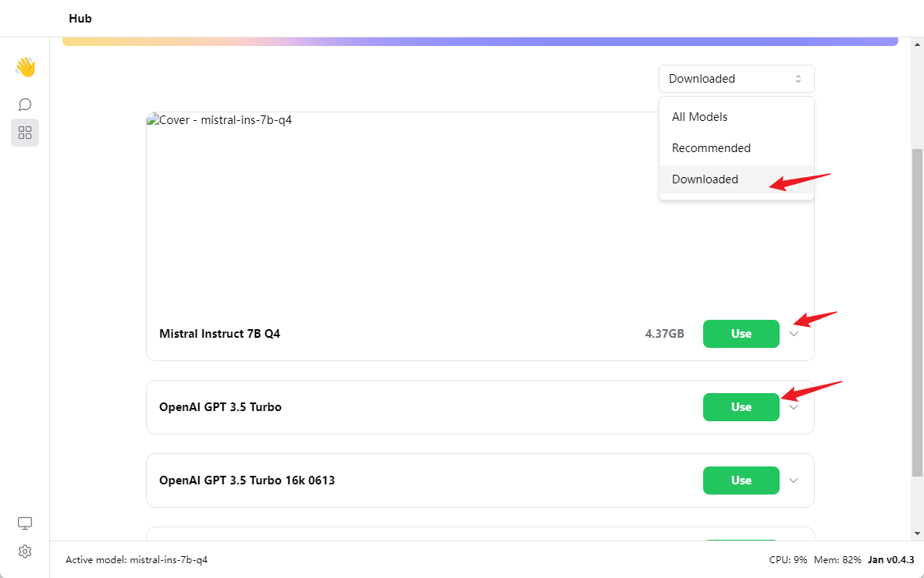
Task: Open the system monitor icon
Action: coord(25,523)
